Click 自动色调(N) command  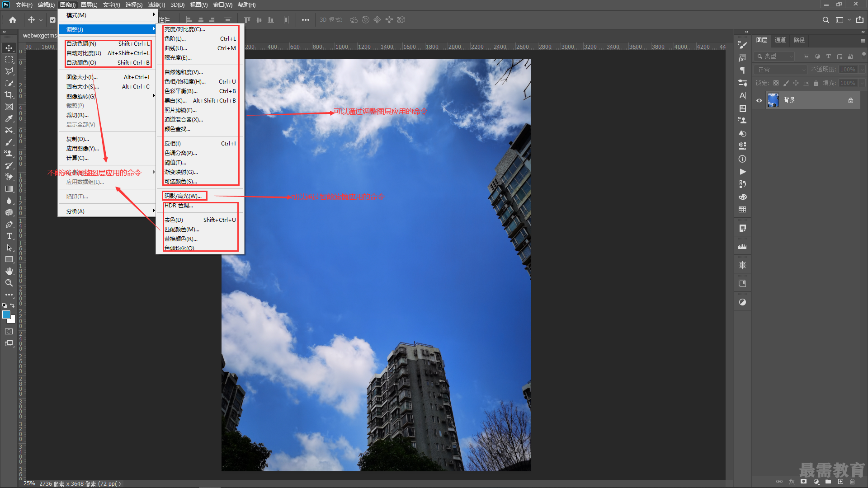(x=107, y=43)
